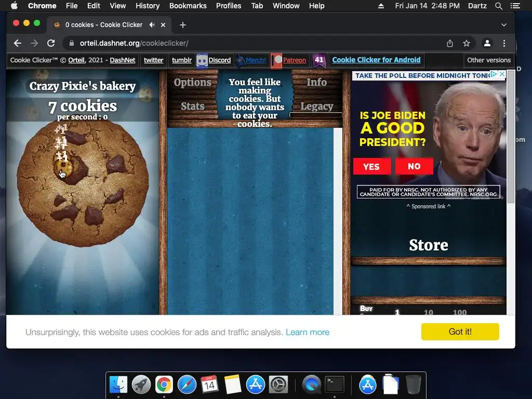The image size is (532, 399).
Task: Click the purple 41 badge icon
Action: (x=319, y=60)
